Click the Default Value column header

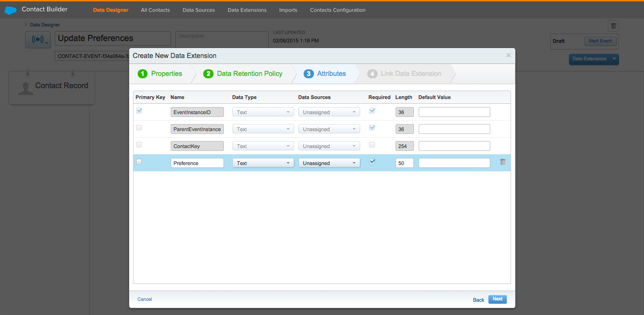pos(435,97)
